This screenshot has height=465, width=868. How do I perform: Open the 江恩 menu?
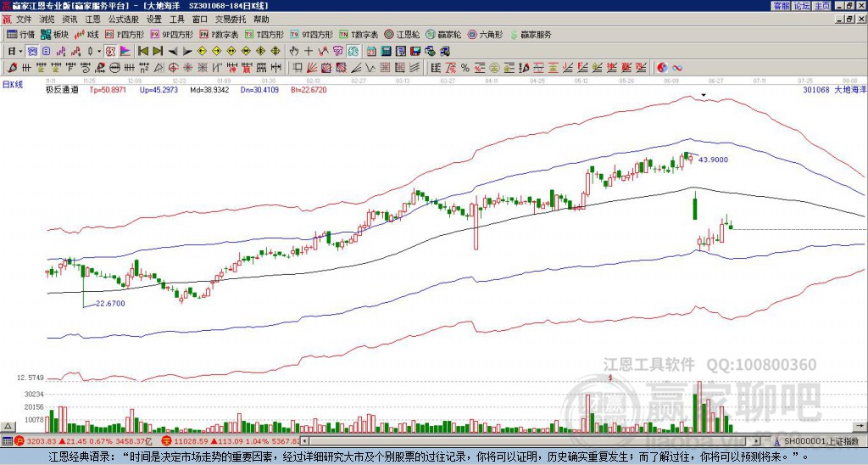[93, 20]
